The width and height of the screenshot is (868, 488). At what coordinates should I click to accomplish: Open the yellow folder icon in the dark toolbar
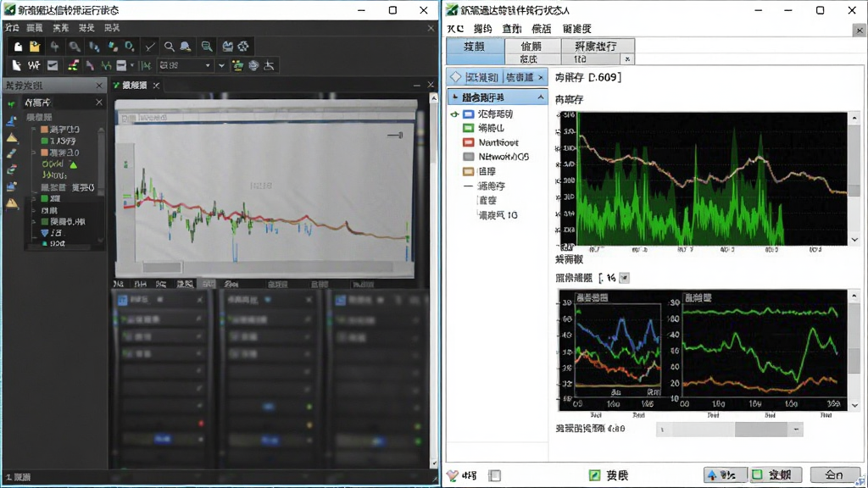point(35,47)
